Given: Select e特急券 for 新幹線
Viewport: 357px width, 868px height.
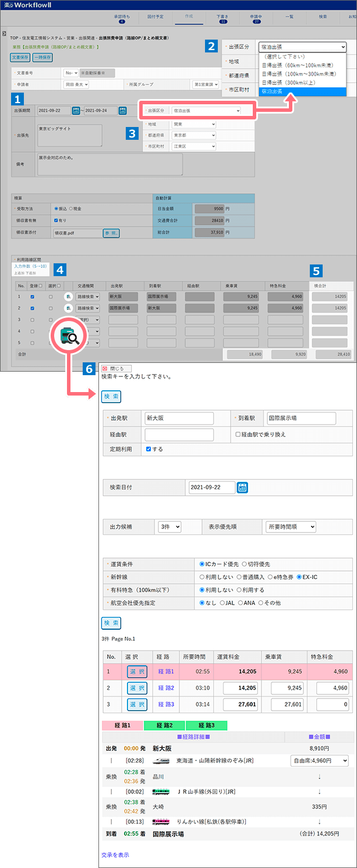Looking at the screenshot, I should 270,577.
